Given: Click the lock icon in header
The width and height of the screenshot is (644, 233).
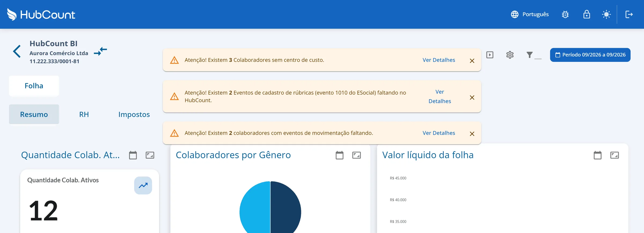Looking at the screenshot, I should 587,14.
